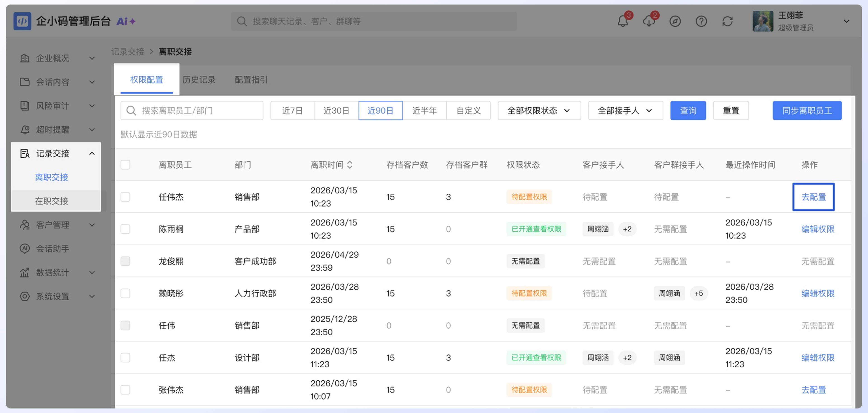
Task: Open 在职交接 in the sidebar
Action: (52, 201)
